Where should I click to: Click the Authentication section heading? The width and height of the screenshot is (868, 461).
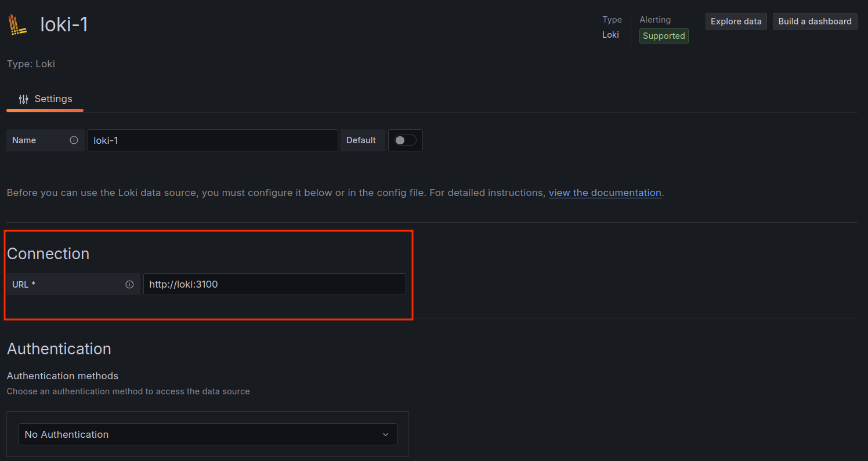coord(59,349)
